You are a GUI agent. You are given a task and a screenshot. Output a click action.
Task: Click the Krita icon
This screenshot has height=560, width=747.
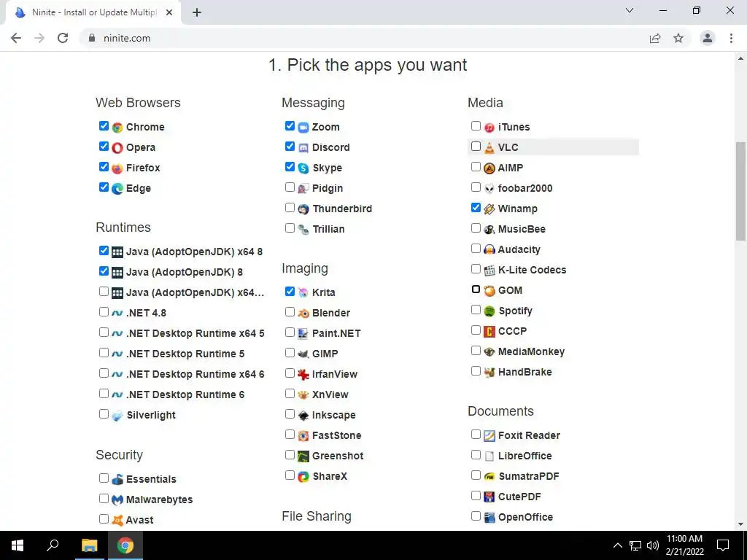point(303,292)
